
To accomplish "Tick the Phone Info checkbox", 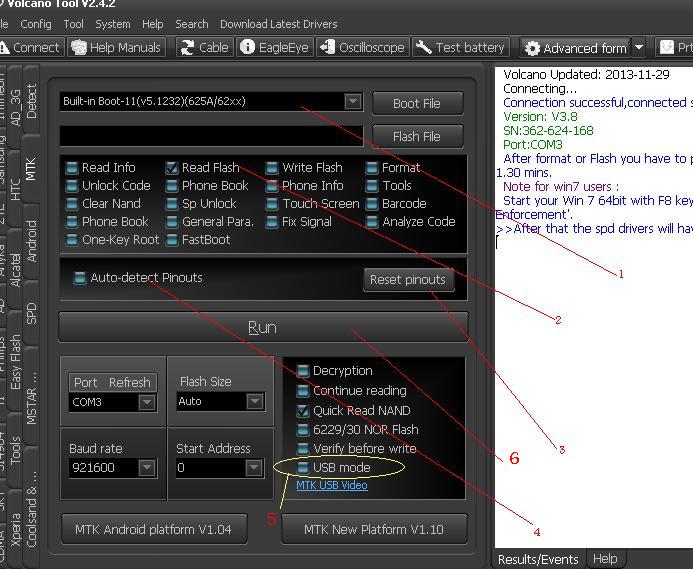I will click(272, 186).
